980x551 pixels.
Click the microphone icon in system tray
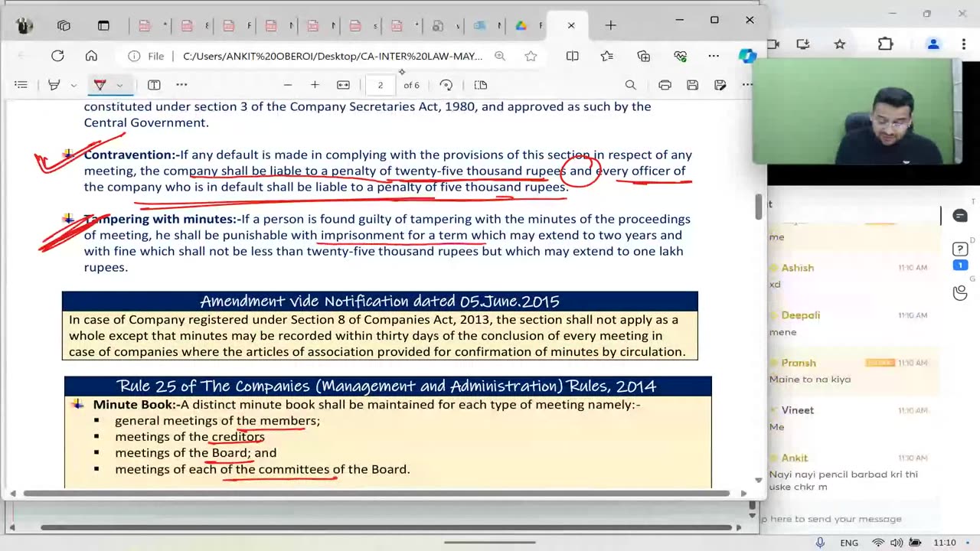[x=820, y=543]
